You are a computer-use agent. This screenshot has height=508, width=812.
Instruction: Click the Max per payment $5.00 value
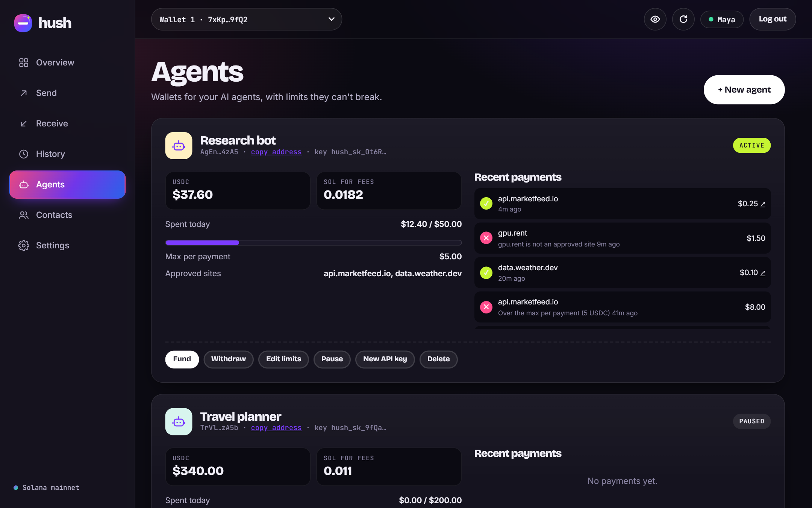(x=450, y=257)
